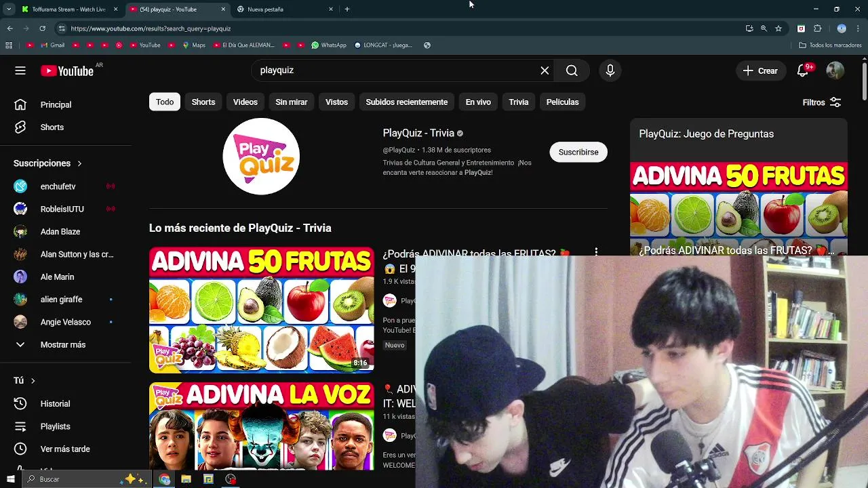Image resolution: width=868 pixels, height=488 pixels.
Task: Open File Explorer from the taskbar
Action: pyautogui.click(x=186, y=479)
